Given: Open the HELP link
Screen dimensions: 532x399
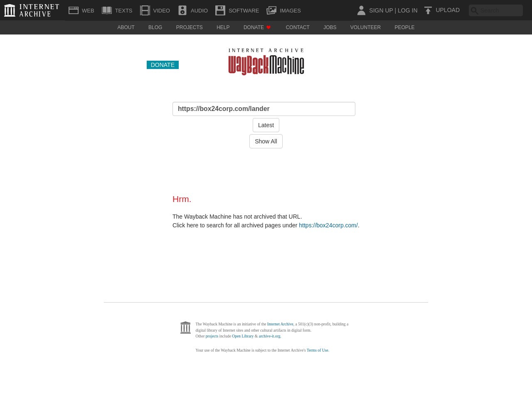Looking at the screenshot, I should tap(223, 27).
